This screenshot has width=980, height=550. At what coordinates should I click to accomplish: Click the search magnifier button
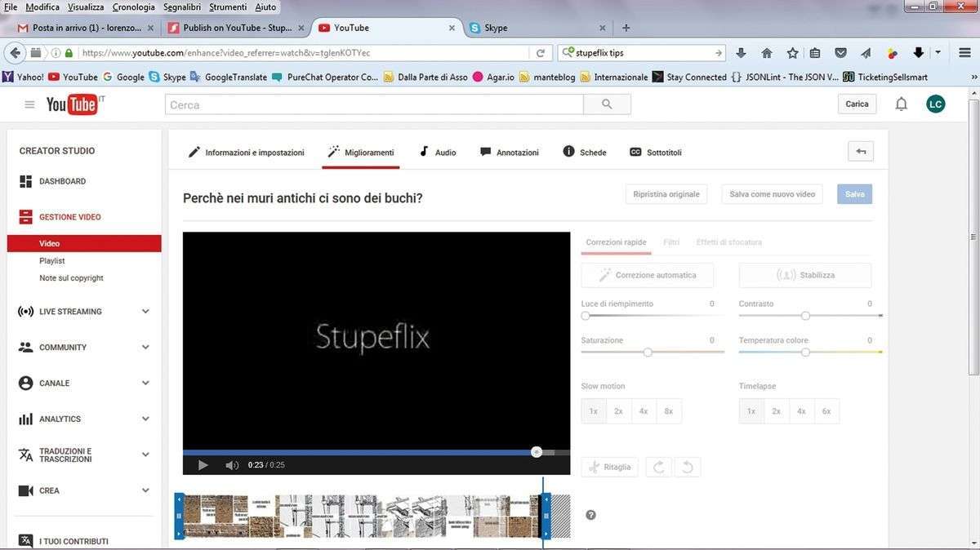[x=607, y=104]
